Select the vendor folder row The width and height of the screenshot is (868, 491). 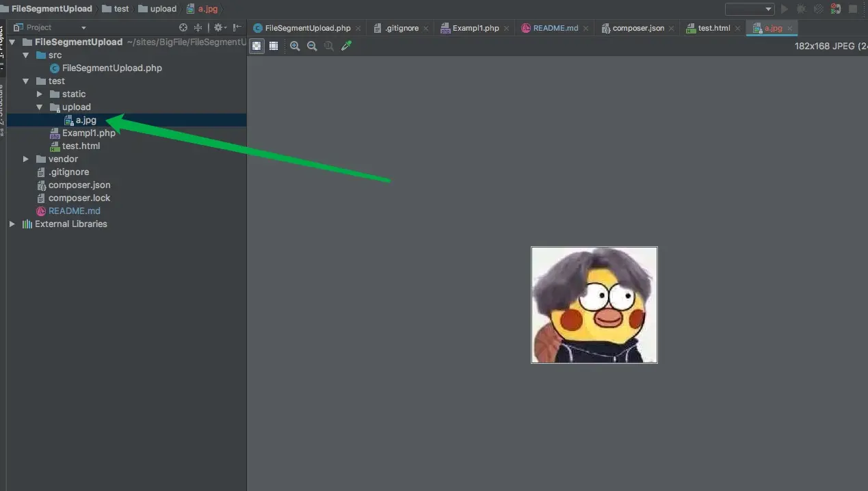(127, 159)
